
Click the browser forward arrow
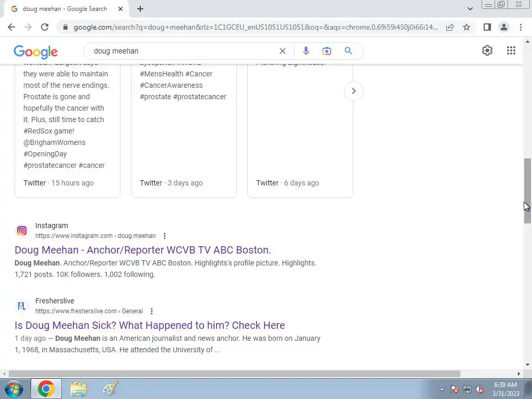click(x=28, y=27)
